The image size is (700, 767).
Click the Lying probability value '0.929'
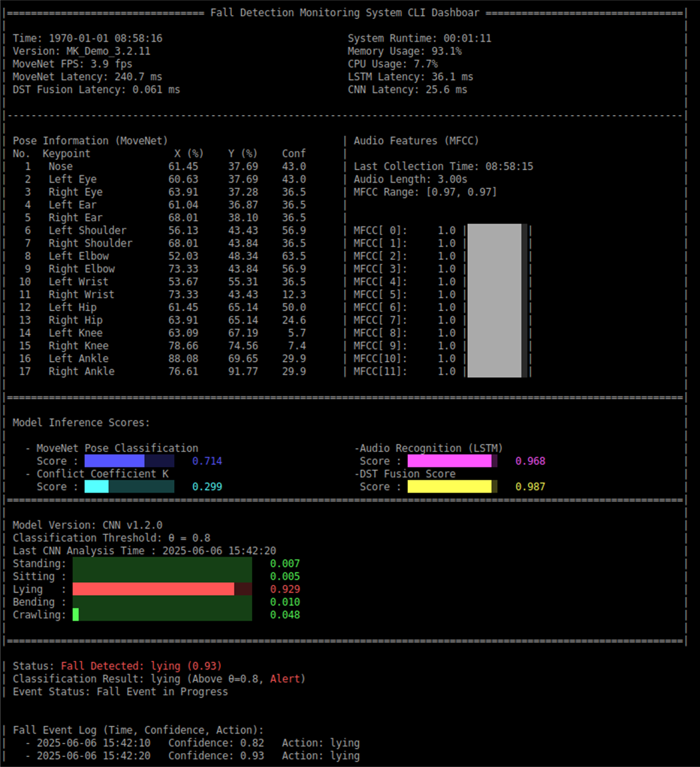tap(285, 589)
